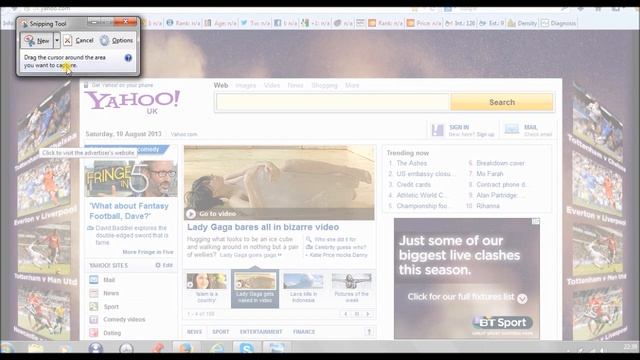640x360 pixels.
Task: Open trending topic The Ashes
Action: pos(411,163)
